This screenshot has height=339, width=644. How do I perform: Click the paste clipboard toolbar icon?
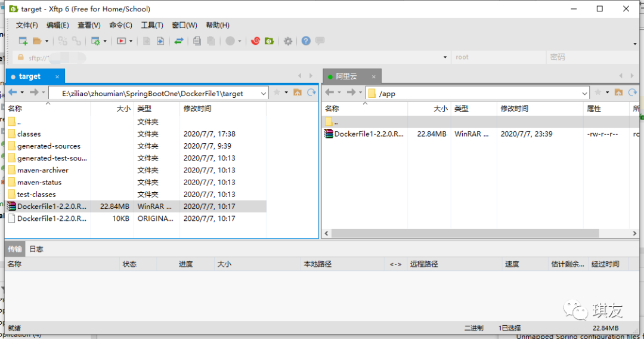pos(211,41)
